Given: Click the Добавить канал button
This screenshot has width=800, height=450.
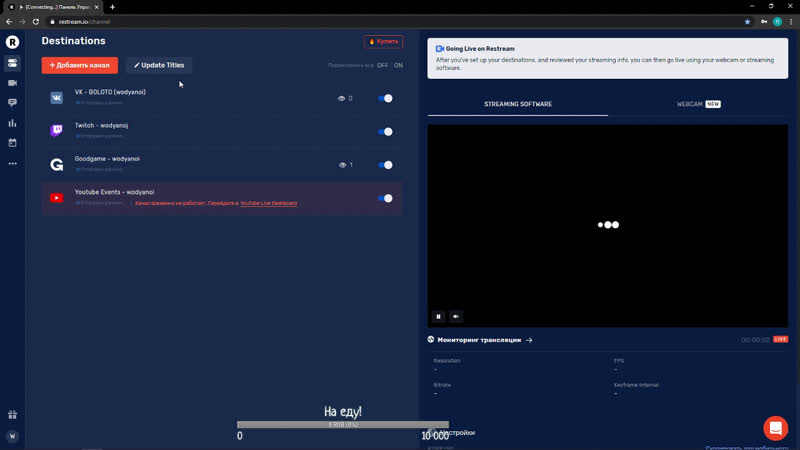Looking at the screenshot, I should point(80,65).
